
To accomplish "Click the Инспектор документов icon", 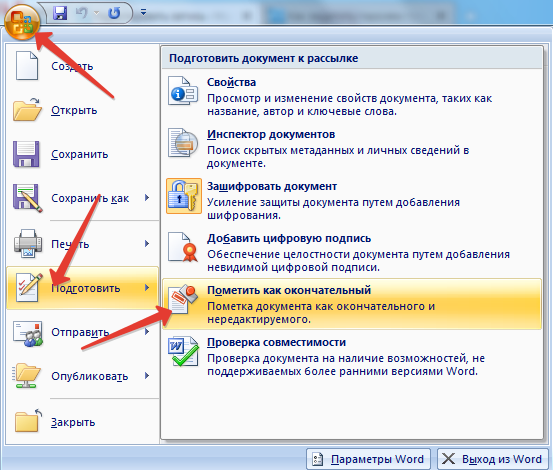I will [x=183, y=143].
